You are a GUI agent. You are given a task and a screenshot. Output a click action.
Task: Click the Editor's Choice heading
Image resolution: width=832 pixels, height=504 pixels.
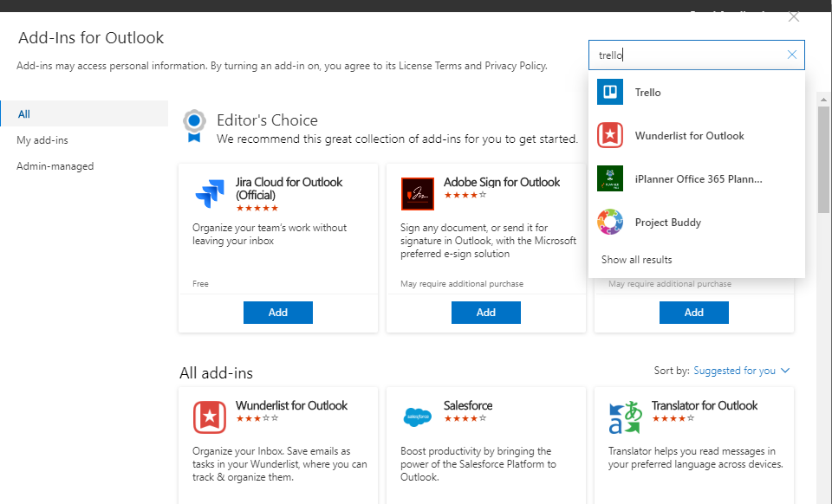(x=268, y=120)
